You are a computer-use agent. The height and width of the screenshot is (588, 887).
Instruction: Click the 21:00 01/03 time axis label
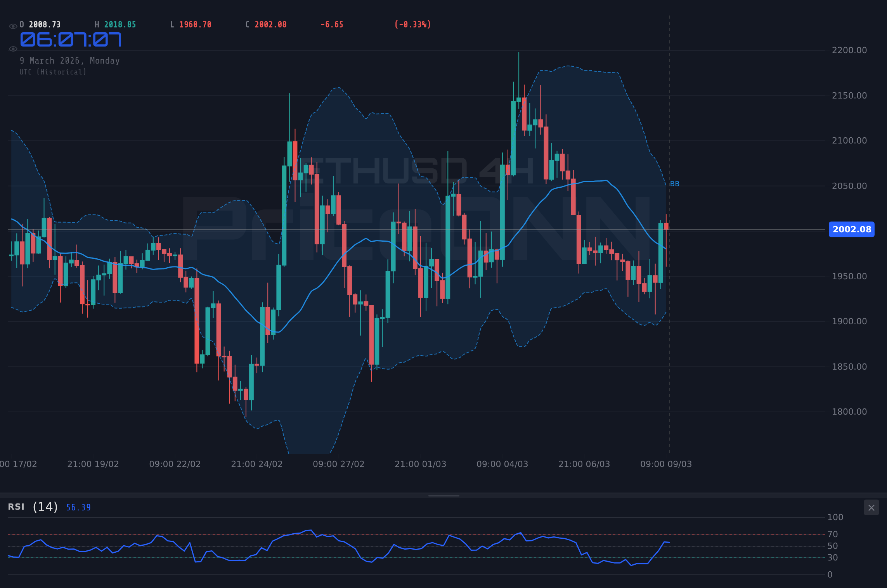421,464
